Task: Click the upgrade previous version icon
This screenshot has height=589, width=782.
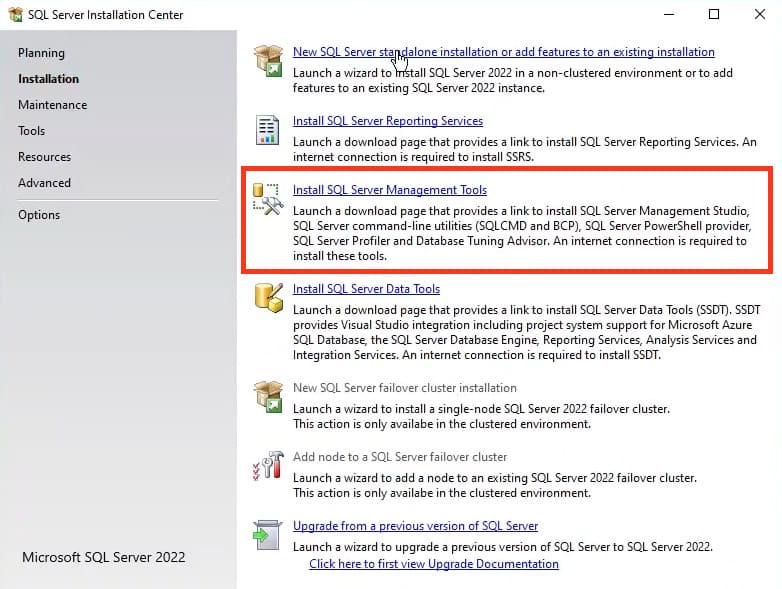Action: 268,534
